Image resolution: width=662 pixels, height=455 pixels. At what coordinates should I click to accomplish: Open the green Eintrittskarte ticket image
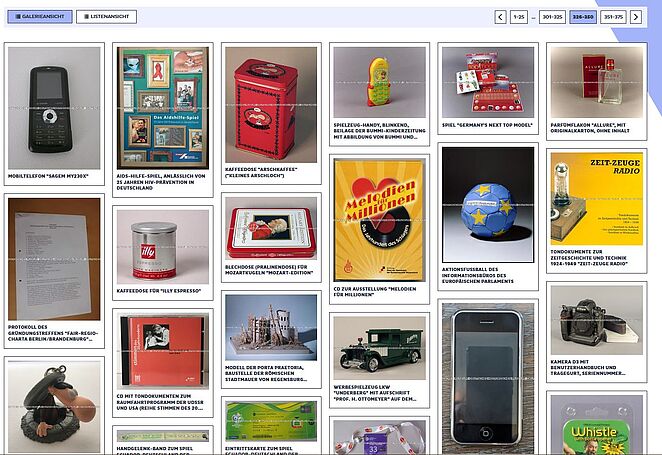[x=271, y=421]
